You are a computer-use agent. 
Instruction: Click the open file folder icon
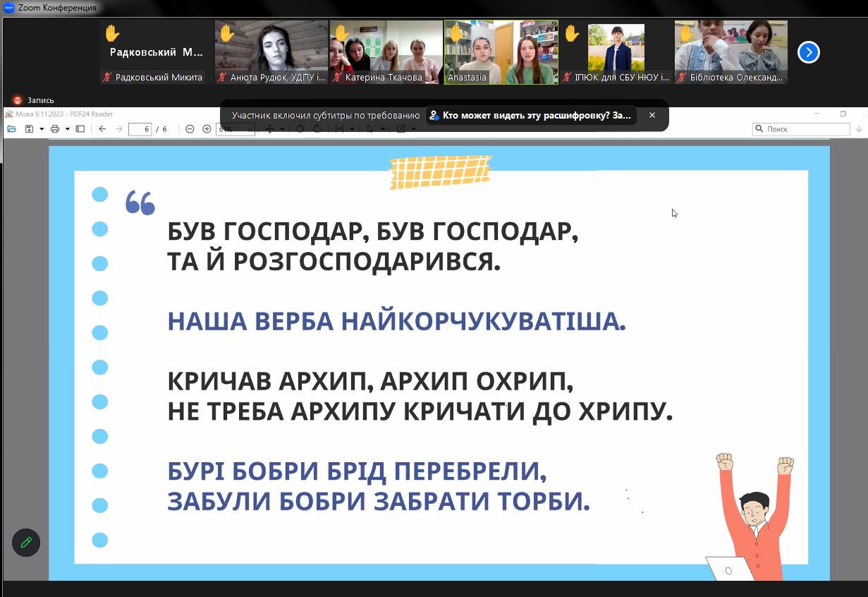click(11, 129)
